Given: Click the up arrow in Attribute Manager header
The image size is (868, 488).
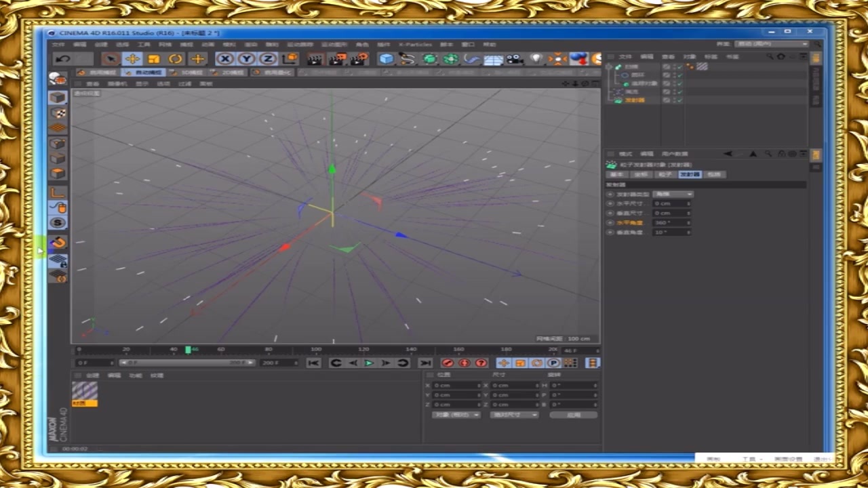Looking at the screenshot, I should coord(753,155).
